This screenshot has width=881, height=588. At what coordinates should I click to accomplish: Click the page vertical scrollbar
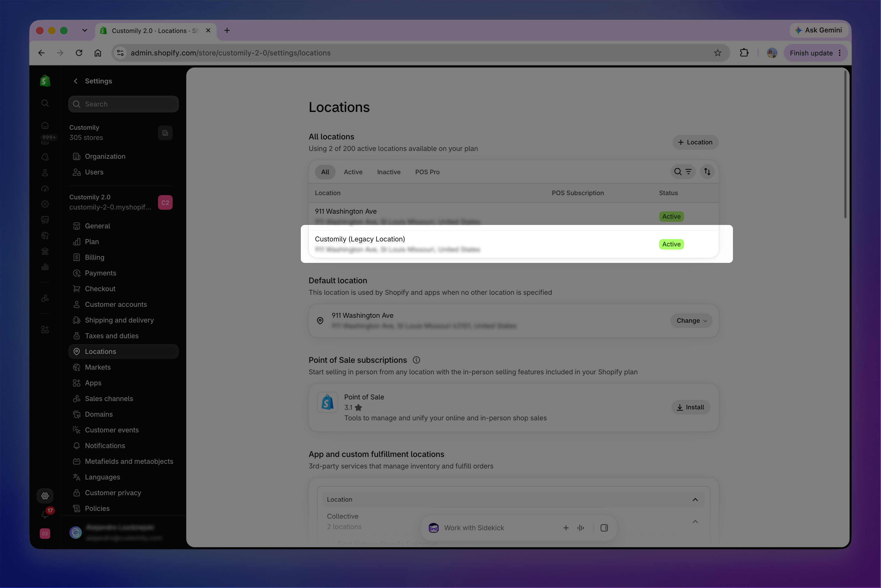point(845,144)
